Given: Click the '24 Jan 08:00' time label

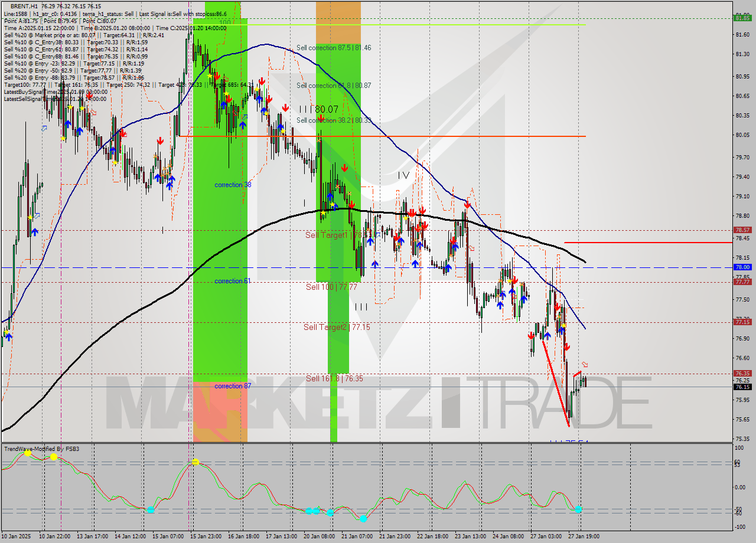Looking at the screenshot, I should point(508,537).
